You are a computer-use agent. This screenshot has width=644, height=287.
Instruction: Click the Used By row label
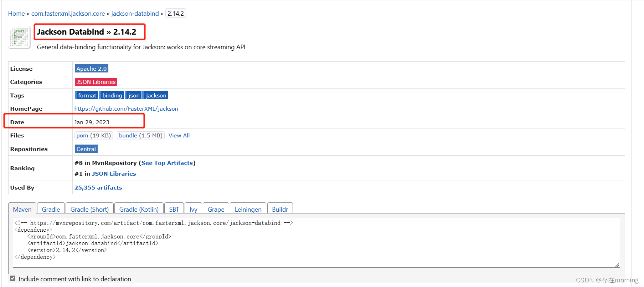[x=22, y=187]
